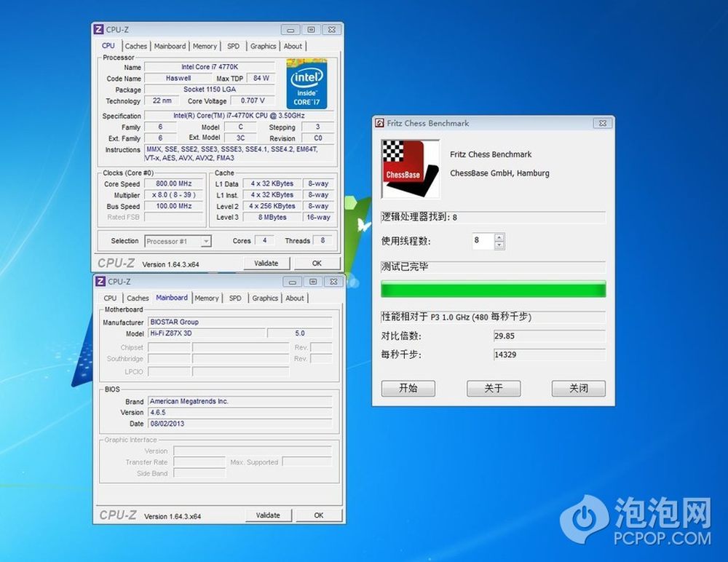Click the Specification field with i7-4770K CPU @ 3.50GHz
This screenshot has height=562, width=728.
pos(239,116)
